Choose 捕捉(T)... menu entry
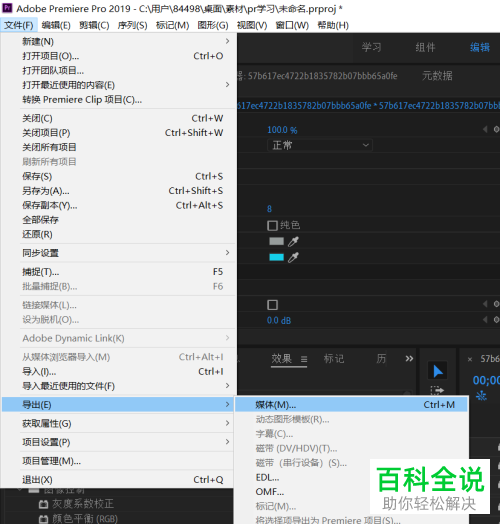This screenshot has width=500, height=524. (x=118, y=272)
